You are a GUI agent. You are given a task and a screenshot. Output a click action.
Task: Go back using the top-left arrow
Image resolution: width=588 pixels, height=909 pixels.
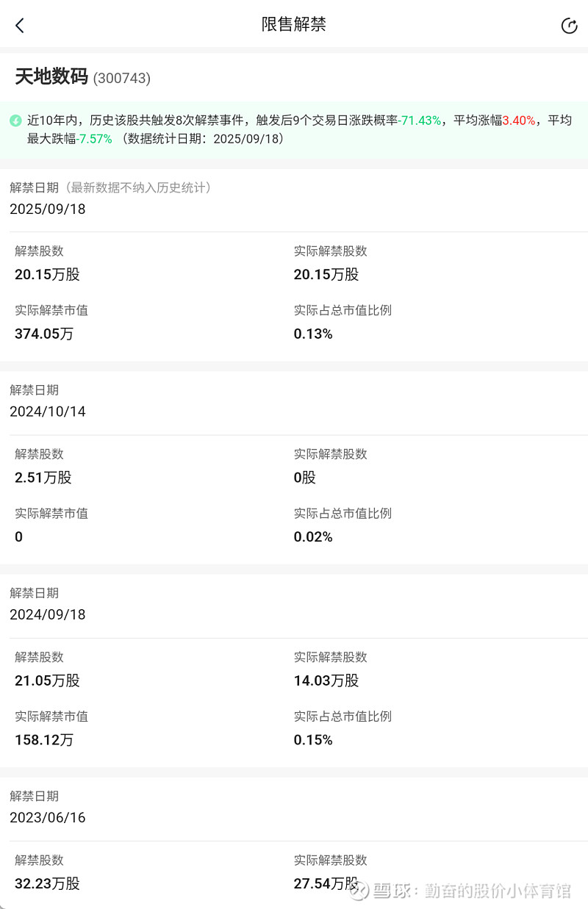point(20,25)
